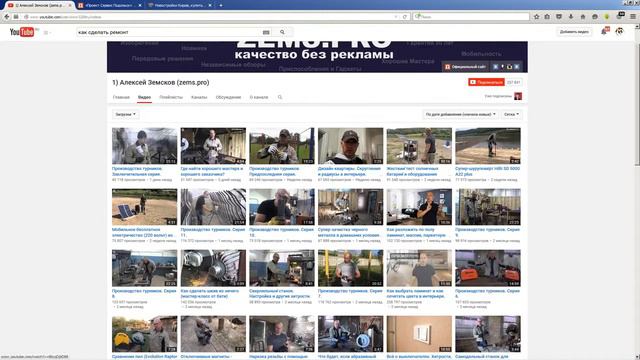Image resolution: width=640 pixels, height=360 pixels.
Task: Select the Видео channel tab
Action: point(144,97)
